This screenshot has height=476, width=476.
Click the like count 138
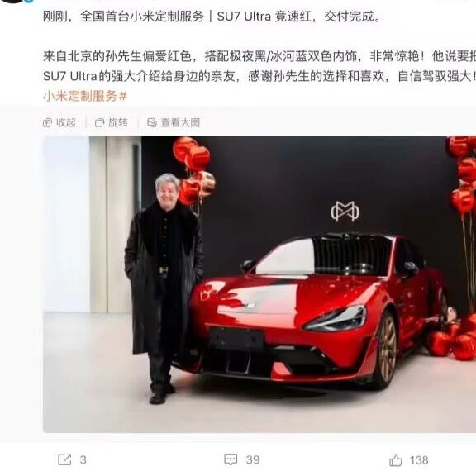pos(419,460)
